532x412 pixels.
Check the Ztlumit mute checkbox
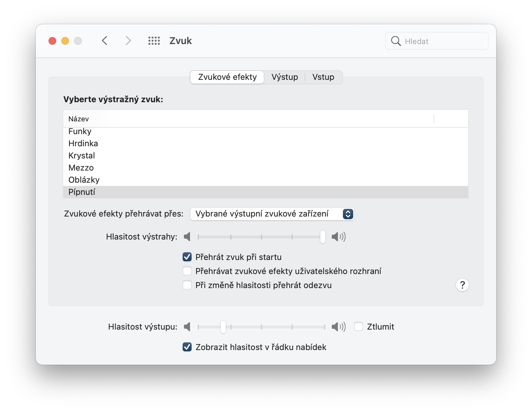click(x=359, y=327)
